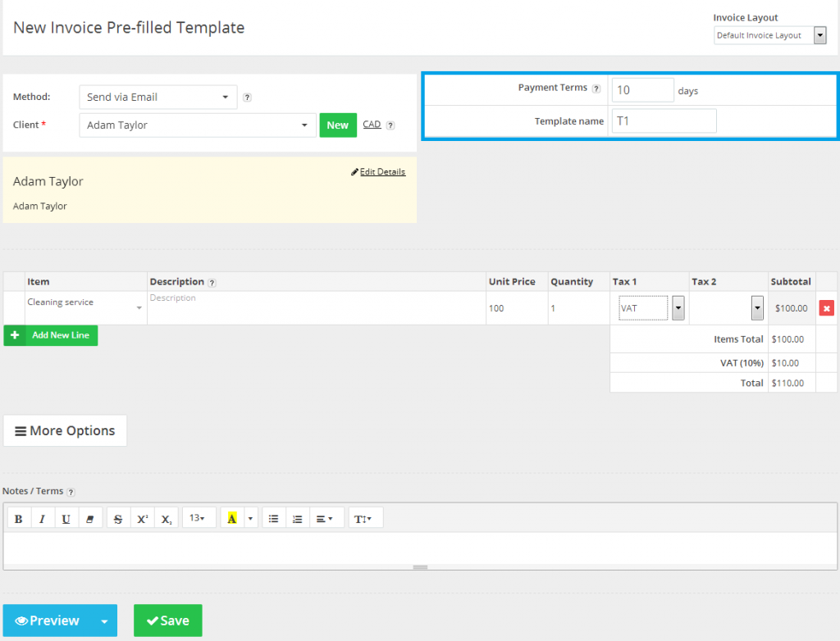Toggle bold formatting in Notes editor

point(18,518)
